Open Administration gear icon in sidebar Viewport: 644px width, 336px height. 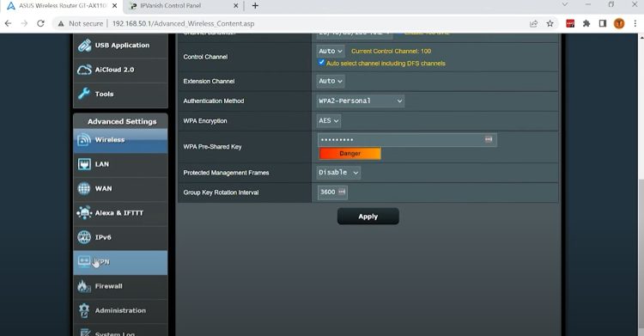[84, 310]
